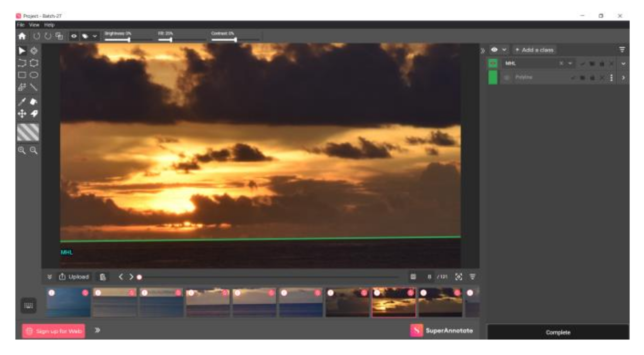The height and width of the screenshot is (355, 644).
Task: Click Add a class button
Action: coord(535,50)
